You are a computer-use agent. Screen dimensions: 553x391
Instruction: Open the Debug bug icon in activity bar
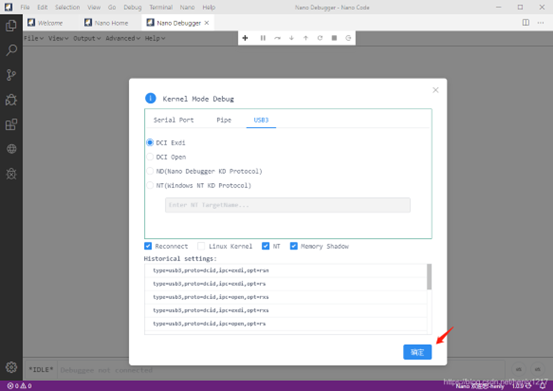(11, 100)
